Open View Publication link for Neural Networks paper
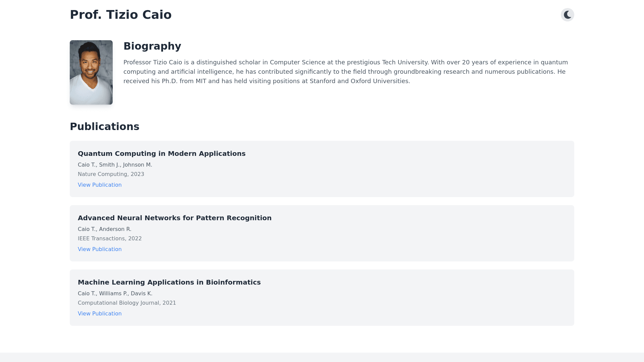The image size is (644, 362). pyautogui.click(x=100, y=249)
